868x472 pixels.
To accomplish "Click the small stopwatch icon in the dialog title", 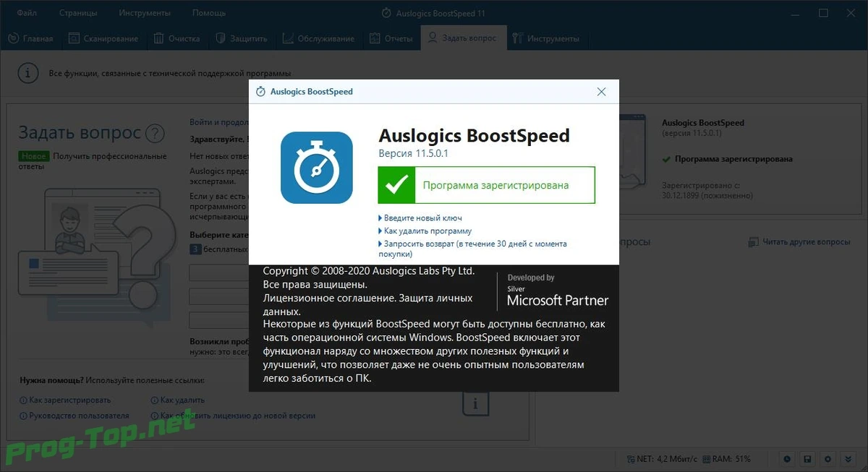I will pos(260,92).
